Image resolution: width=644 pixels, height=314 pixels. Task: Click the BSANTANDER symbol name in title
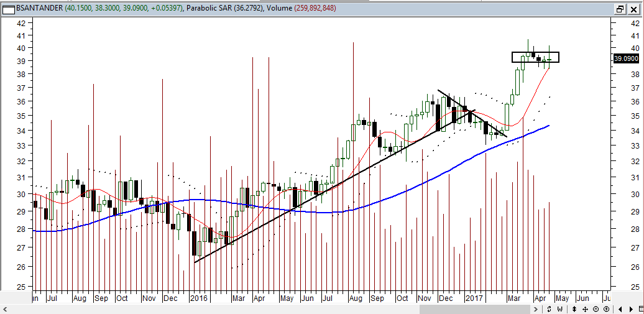(40, 8)
